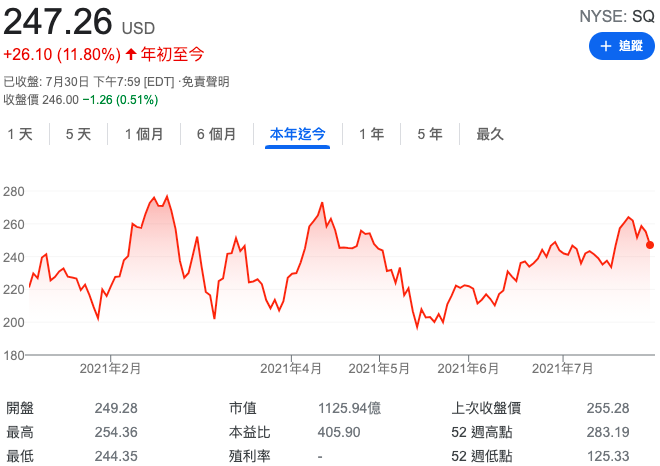Click the 2021年4月 axis label
The height and width of the screenshot is (466, 660).
291,369
